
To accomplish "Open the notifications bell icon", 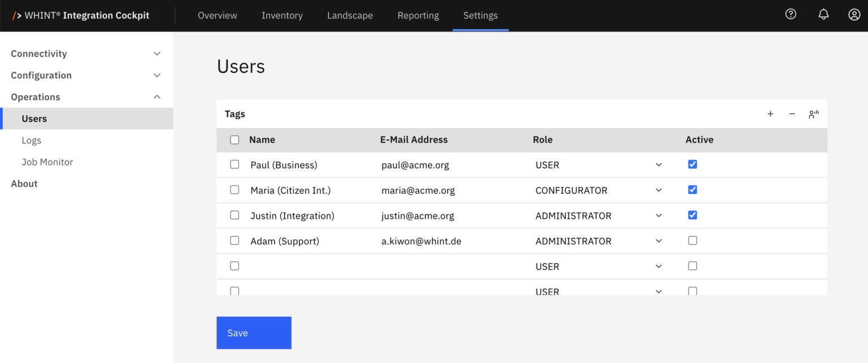I will (823, 15).
